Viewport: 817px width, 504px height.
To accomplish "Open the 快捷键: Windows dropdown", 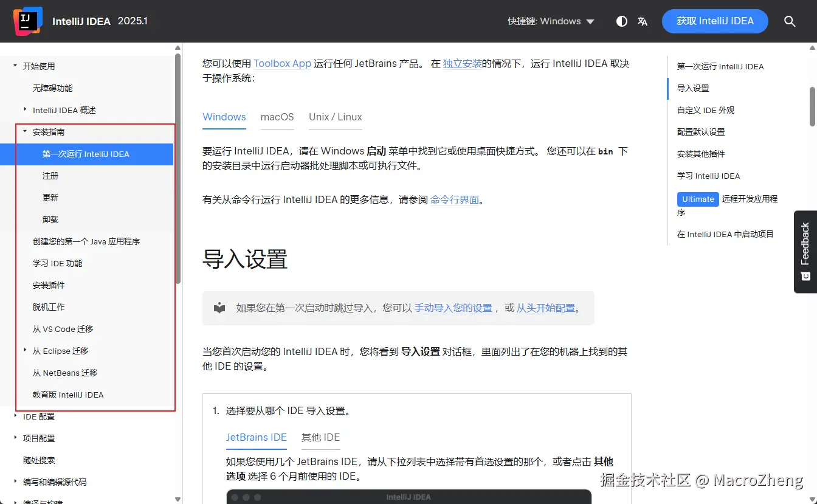I will pyautogui.click(x=551, y=21).
